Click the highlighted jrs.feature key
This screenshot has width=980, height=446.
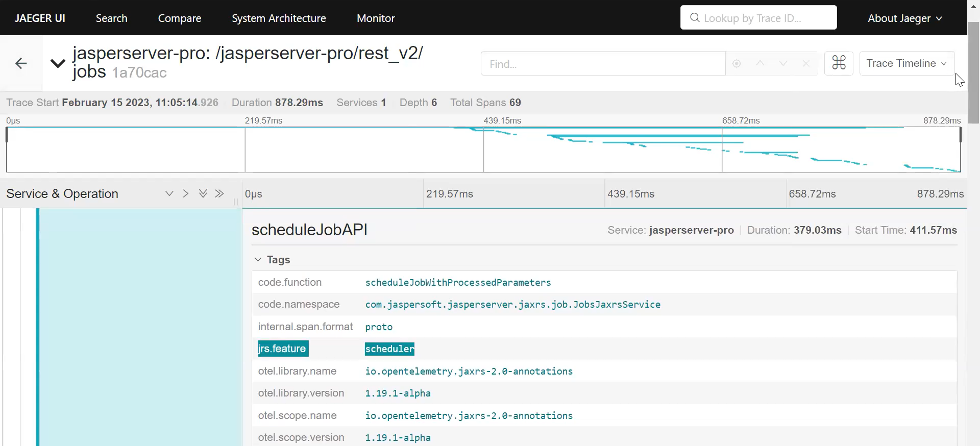coord(283,349)
